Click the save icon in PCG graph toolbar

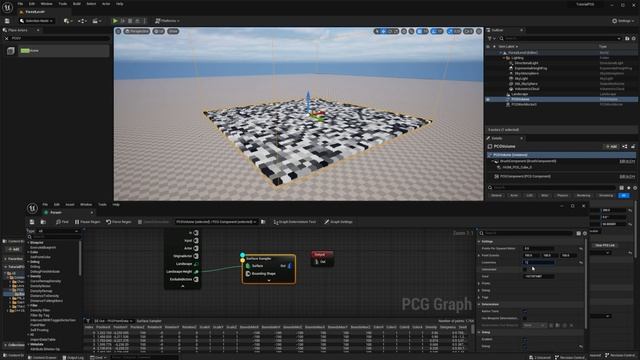(x=32, y=222)
